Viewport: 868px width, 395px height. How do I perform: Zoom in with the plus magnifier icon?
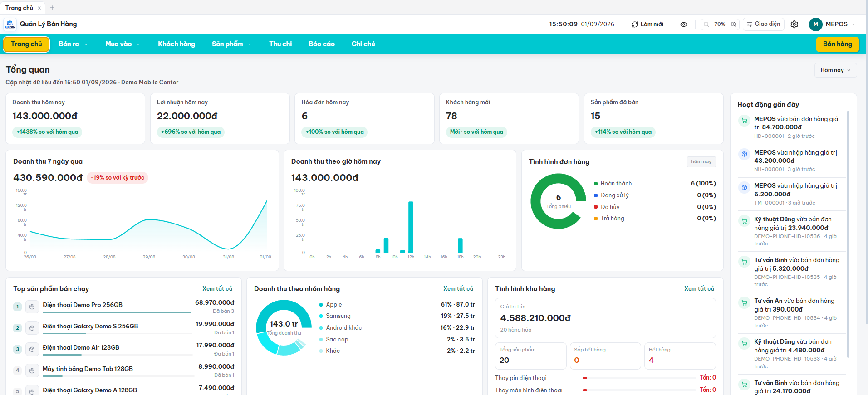pos(733,24)
